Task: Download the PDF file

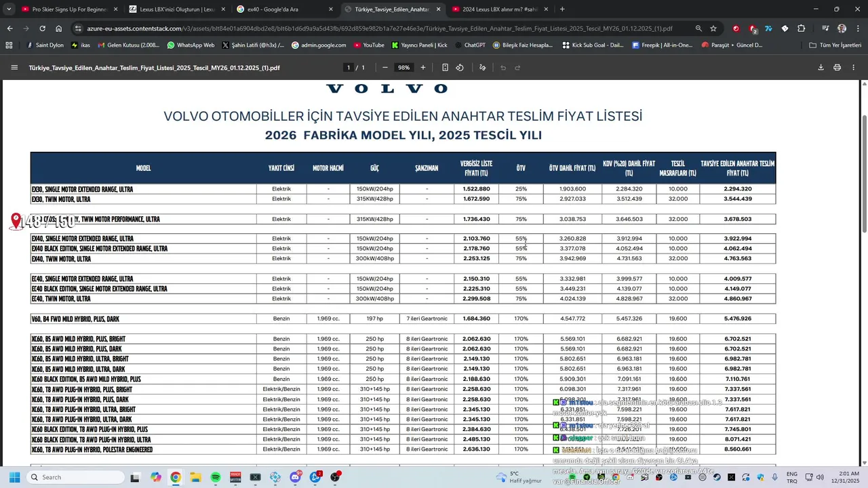Action: pyautogui.click(x=821, y=68)
